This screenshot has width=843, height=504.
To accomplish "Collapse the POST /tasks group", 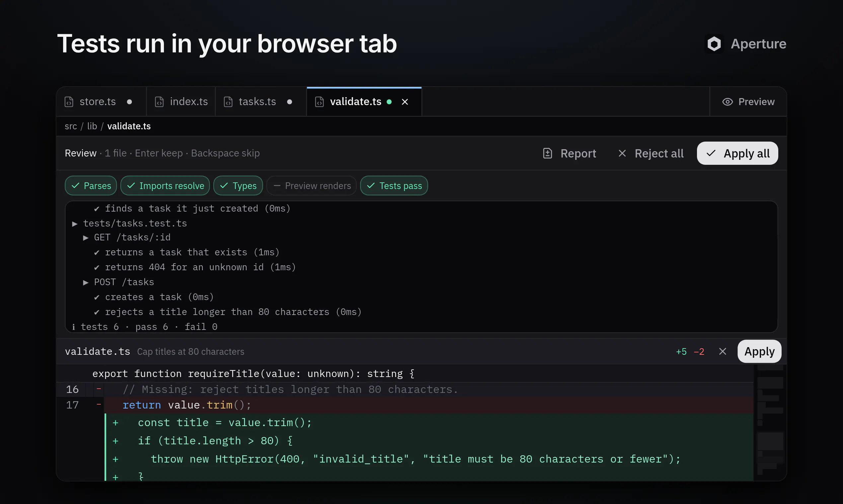I will [86, 283].
